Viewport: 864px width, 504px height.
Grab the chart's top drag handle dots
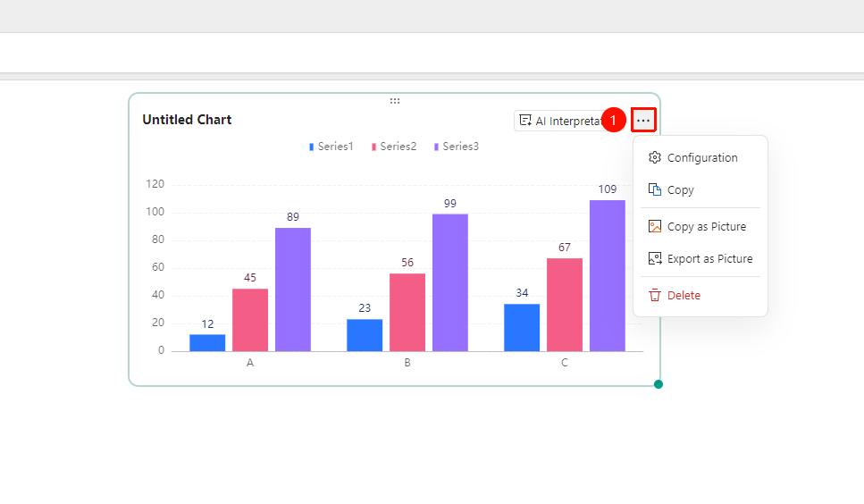click(x=395, y=101)
